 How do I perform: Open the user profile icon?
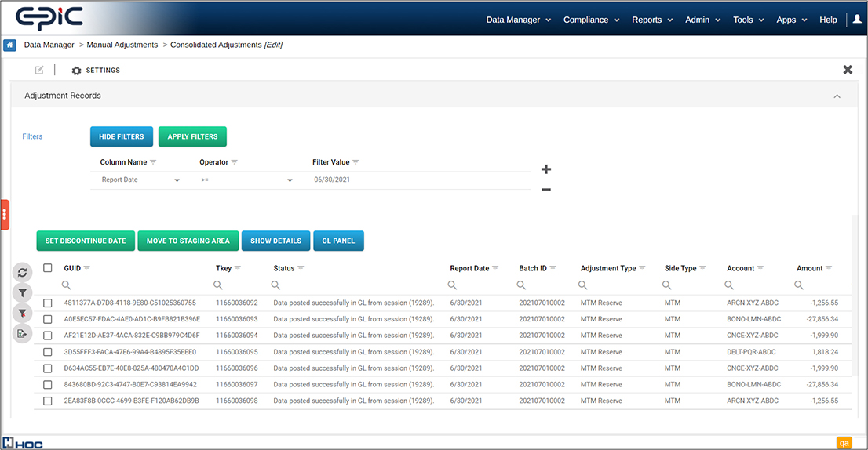pos(857,20)
